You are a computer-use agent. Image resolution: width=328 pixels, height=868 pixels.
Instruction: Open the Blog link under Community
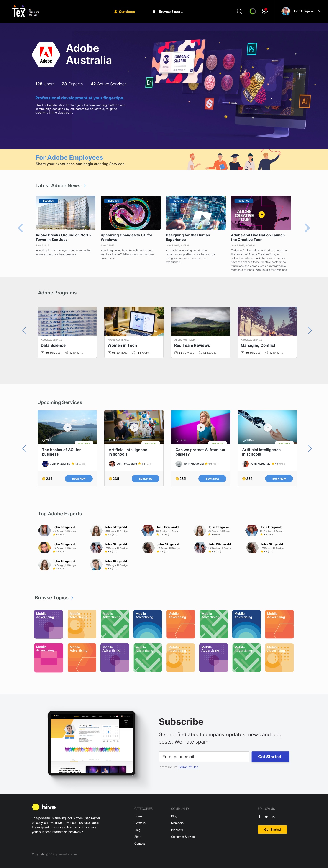174,816
